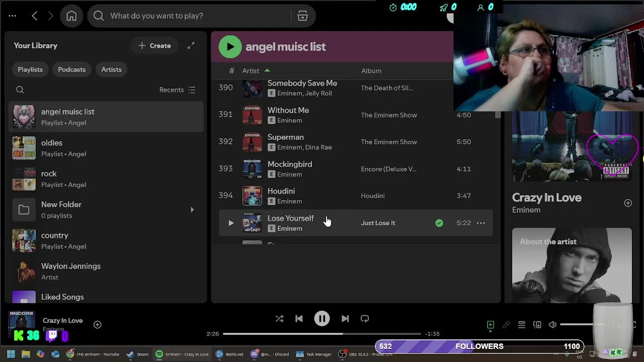Open the Waylon Jennings artist page
Screen dimensions: 644x362
(106, 271)
